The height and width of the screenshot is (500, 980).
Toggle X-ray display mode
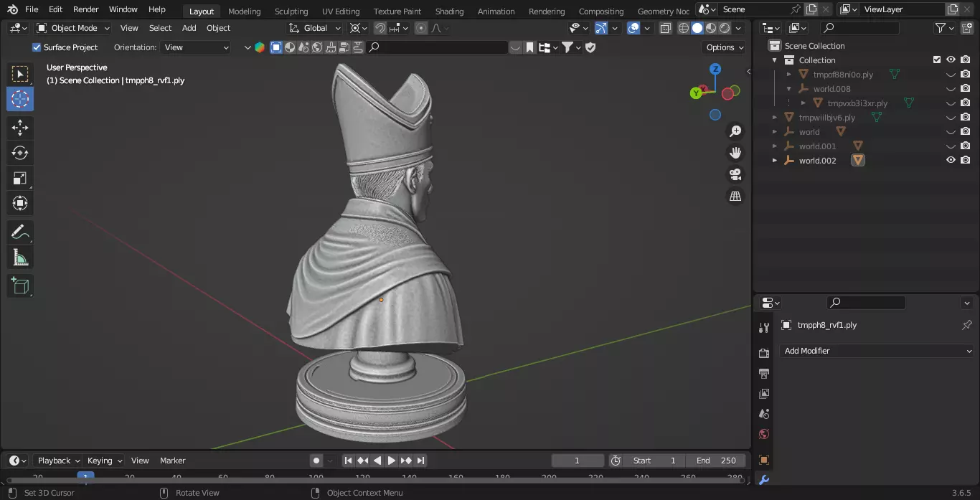tap(666, 28)
